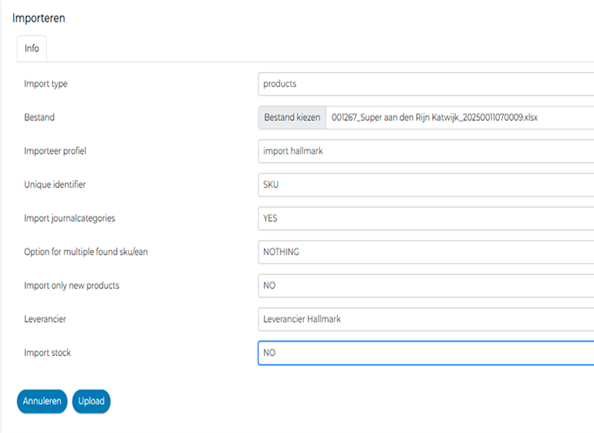Open the Info tab
594x433 pixels.
(x=32, y=48)
